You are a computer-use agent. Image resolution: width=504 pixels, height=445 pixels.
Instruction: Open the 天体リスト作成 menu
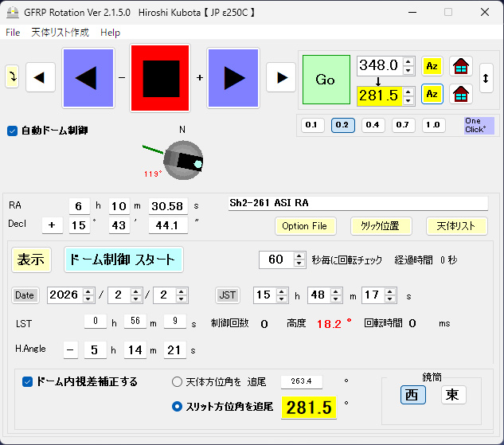[61, 33]
